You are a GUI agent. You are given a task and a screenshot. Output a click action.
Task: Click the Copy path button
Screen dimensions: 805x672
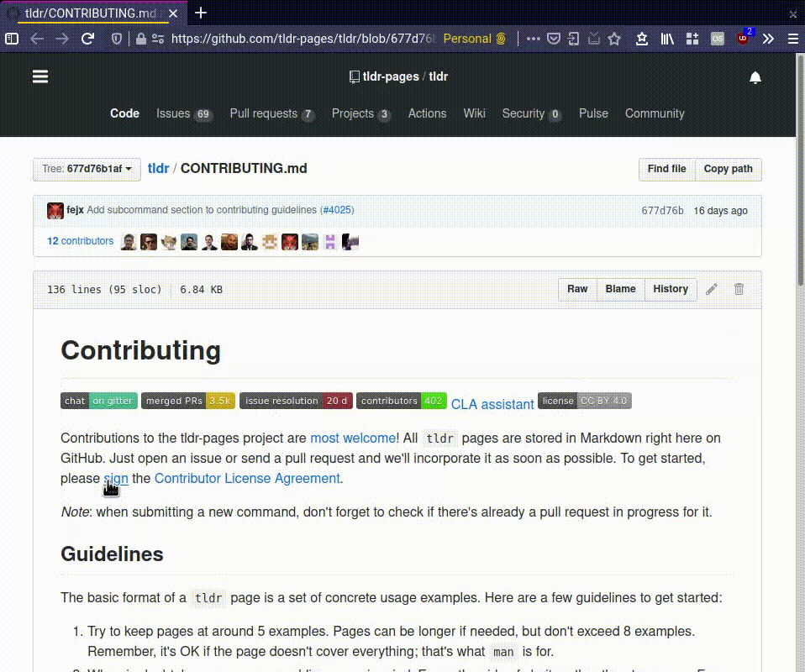[728, 169]
